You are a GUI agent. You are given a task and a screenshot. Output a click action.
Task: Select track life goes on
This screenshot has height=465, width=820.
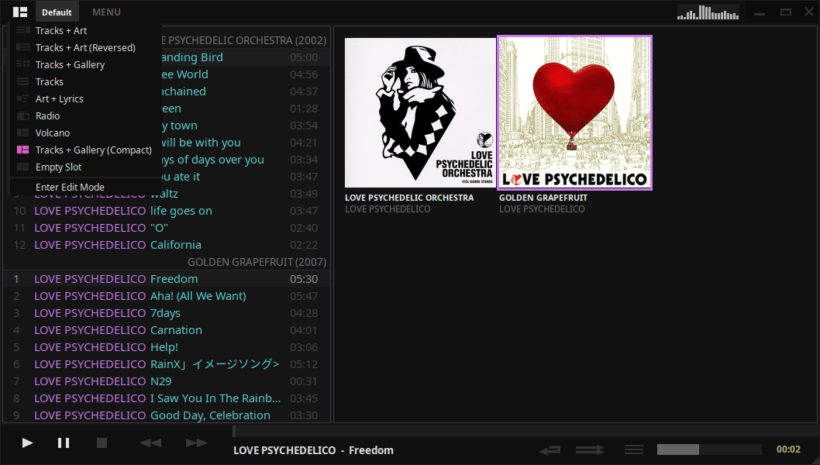tap(167, 211)
